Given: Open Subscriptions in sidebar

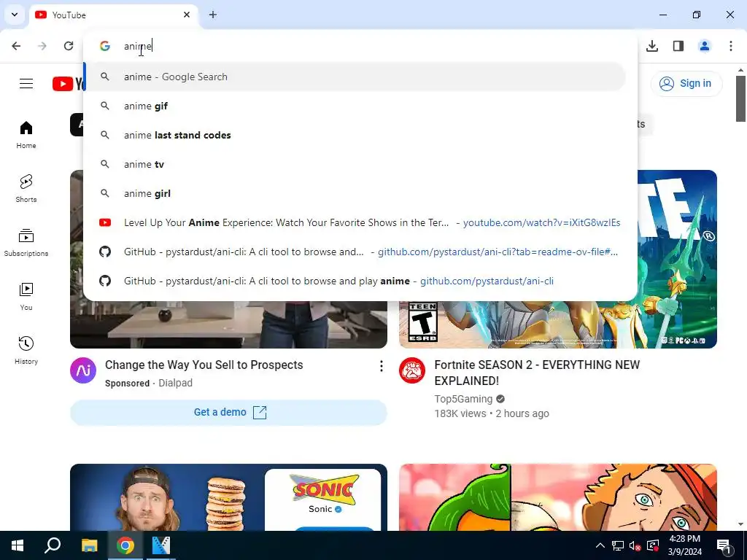Looking at the screenshot, I should pos(26,243).
